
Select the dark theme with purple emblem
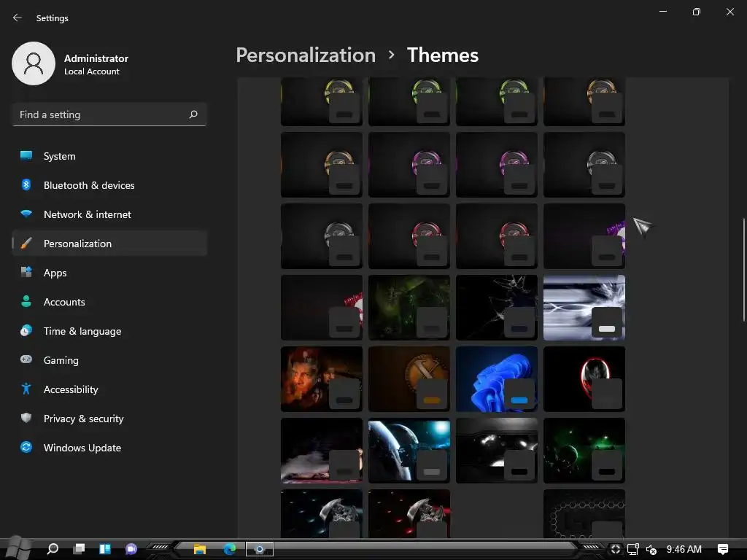(584, 236)
